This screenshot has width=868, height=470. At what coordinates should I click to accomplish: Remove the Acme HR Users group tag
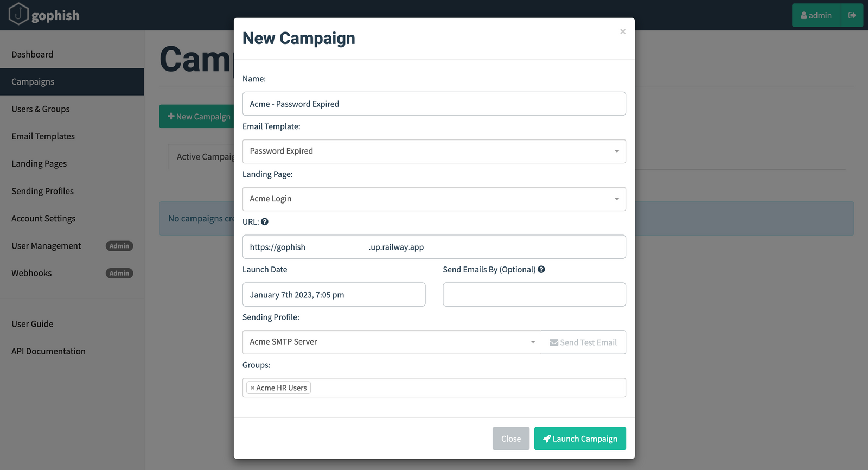(252, 388)
